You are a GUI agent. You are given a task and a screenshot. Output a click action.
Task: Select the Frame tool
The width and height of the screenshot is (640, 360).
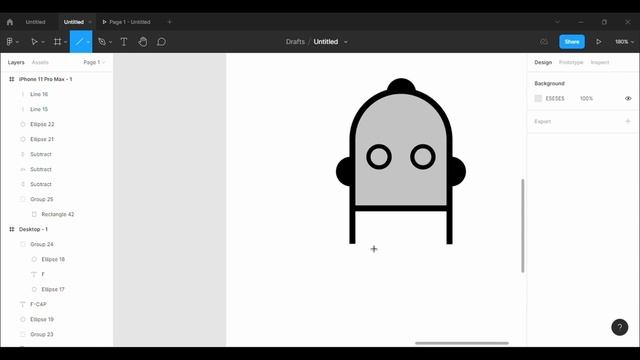coord(58,42)
